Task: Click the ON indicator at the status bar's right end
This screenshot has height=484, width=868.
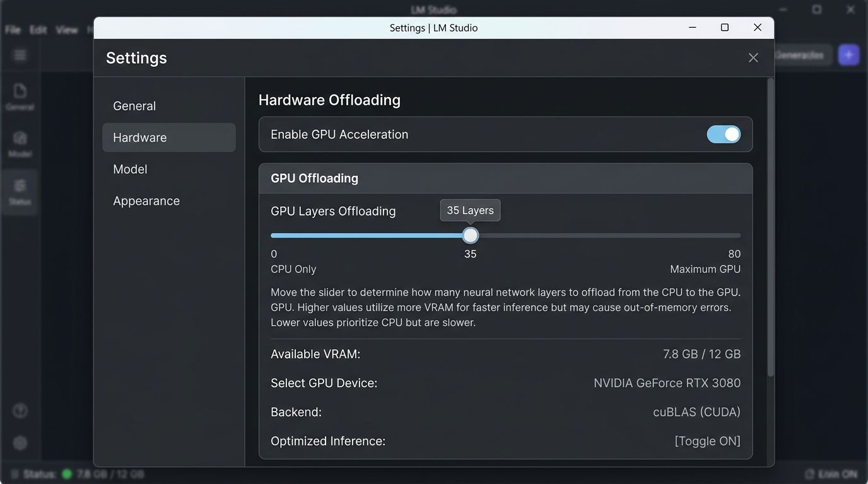Action: coord(831,474)
